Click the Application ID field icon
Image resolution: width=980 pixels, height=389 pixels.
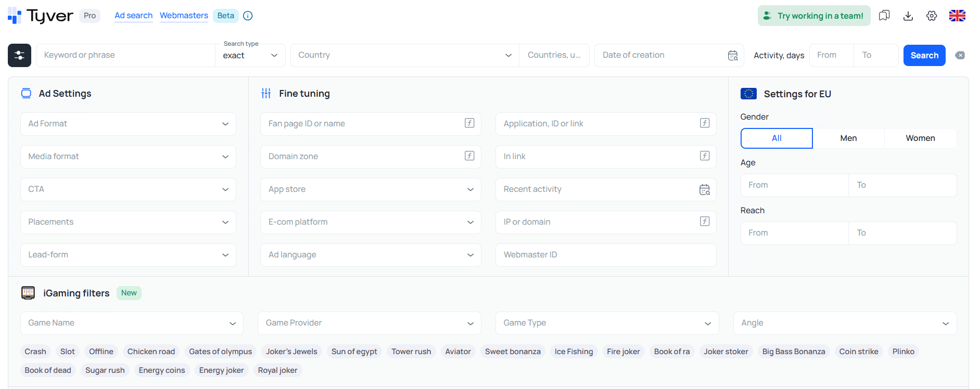pyautogui.click(x=705, y=123)
